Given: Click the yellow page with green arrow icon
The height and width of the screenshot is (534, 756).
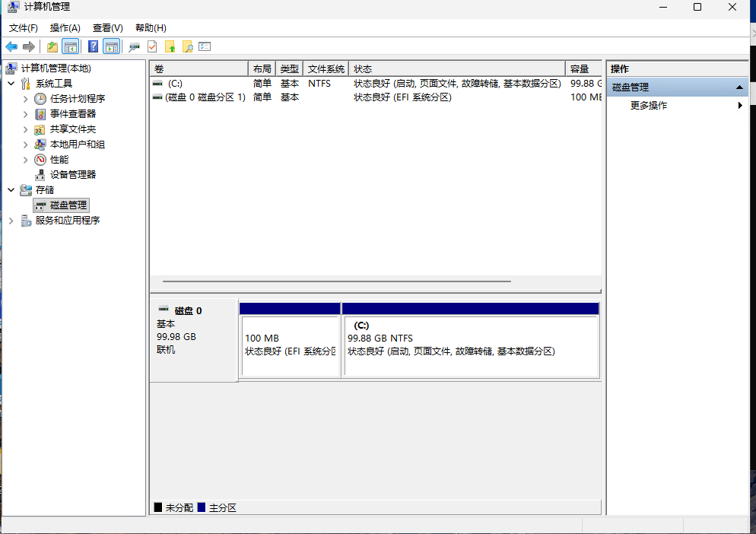Looking at the screenshot, I should 170,46.
